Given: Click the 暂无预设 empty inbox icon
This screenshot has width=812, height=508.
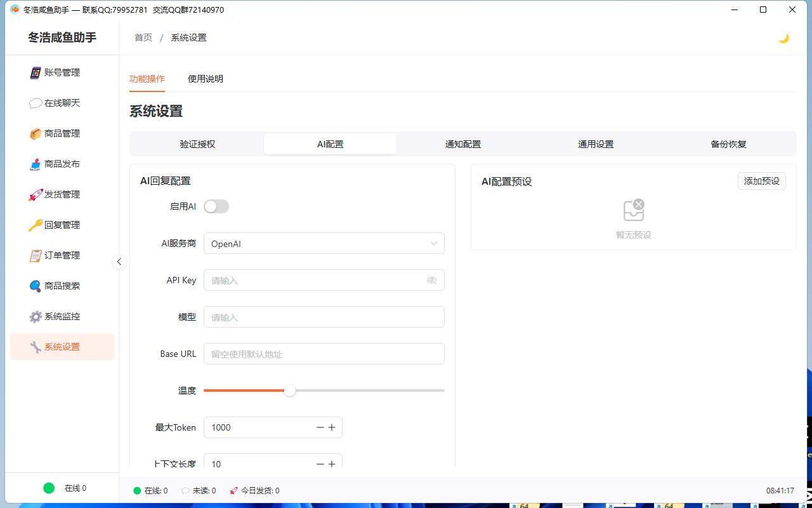Looking at the screenshot, I should 634,210.
